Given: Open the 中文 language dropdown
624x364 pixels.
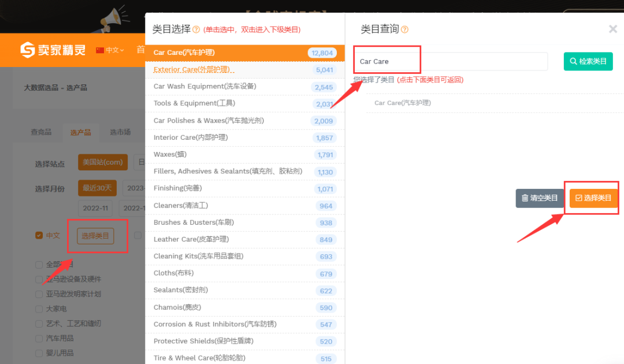Looking at the screenshot, I should (113, 50).
